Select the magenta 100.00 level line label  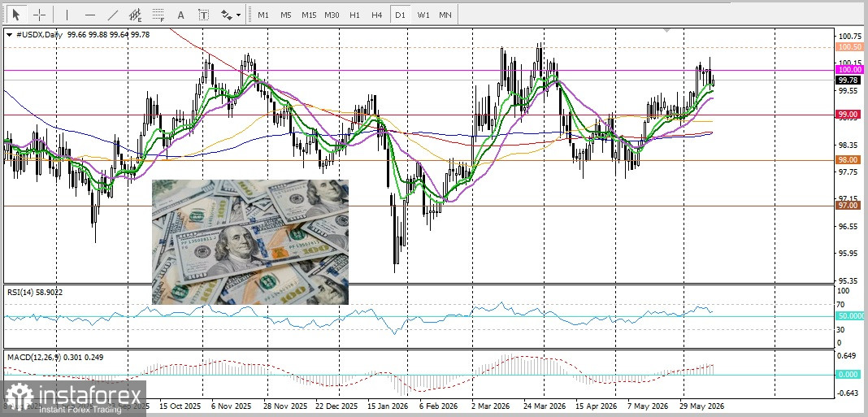(x=848, y=69)
